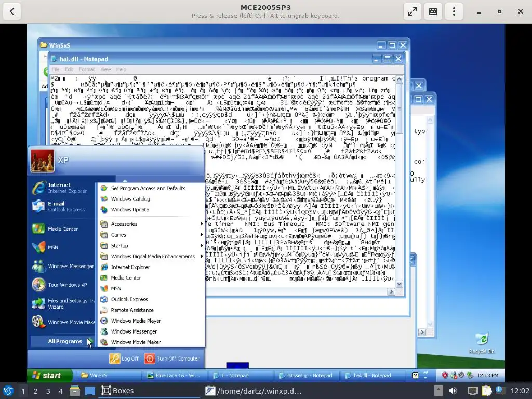Open /home/dartz/.winxp.d... host taskbar window
The image size is (532, 399).
254,391
